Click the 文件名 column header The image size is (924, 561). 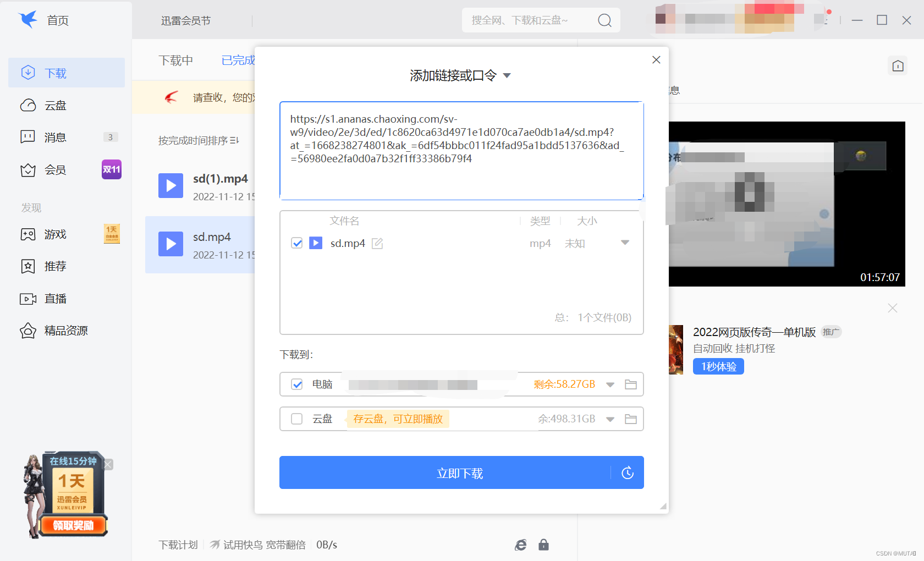click(344, 221)
